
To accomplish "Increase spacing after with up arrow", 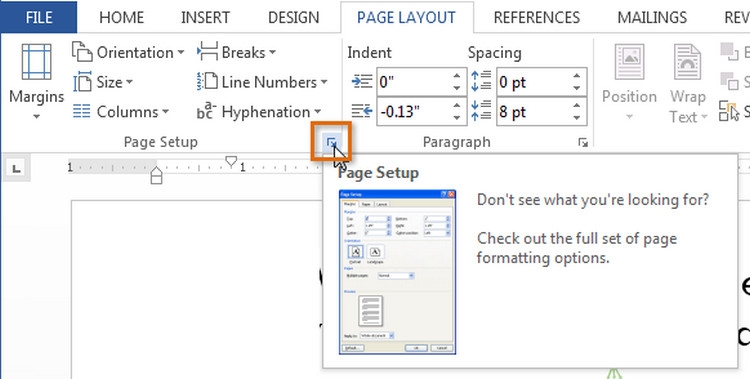I will tap(577, 105).
